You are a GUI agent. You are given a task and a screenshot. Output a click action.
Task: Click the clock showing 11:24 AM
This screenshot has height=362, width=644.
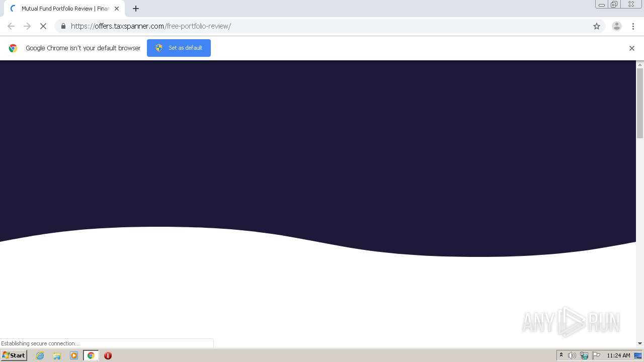pos(618,355)
